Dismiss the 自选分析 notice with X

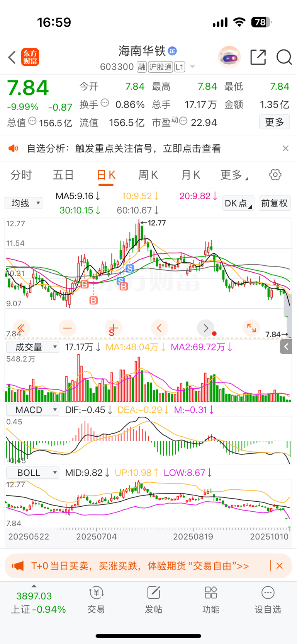(285, 149)
